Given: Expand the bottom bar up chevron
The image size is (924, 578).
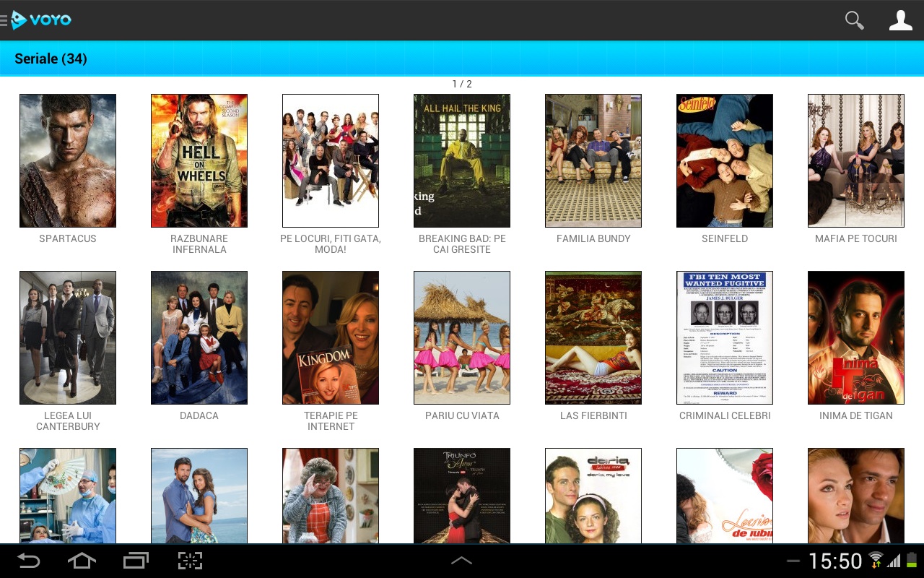Looking at the screenshot, I should click(461, 561).
